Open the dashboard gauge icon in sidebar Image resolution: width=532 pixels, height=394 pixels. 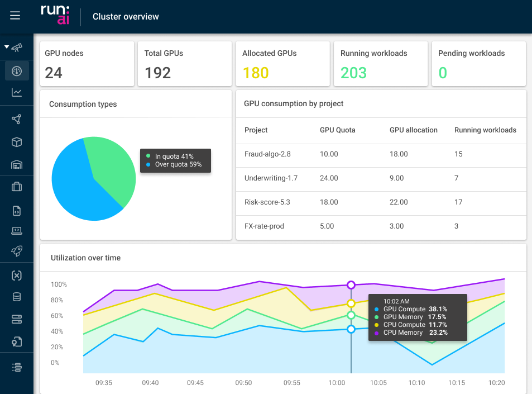(17, 71)
